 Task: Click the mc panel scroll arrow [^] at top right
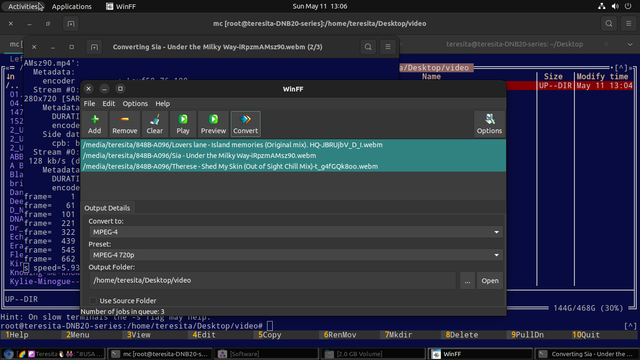pyautogui.click(x=621, y=67)
